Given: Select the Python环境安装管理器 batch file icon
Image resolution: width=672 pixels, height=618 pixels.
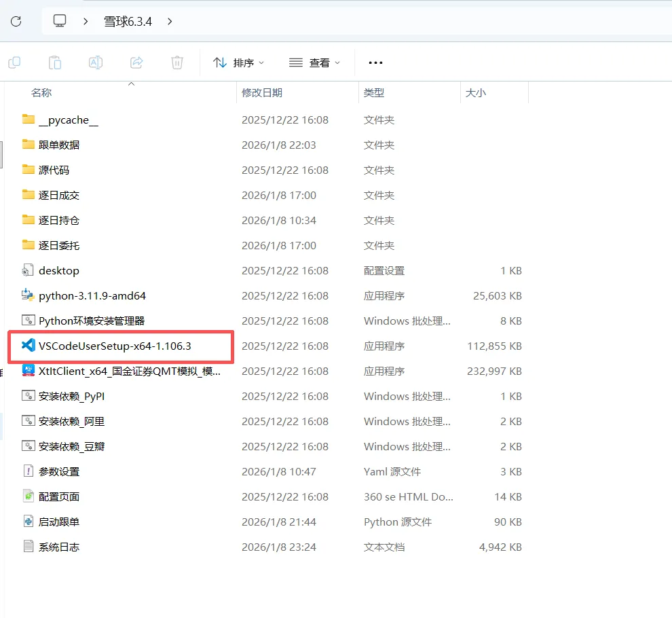Looking at the screenshot, I should [29, 321].
